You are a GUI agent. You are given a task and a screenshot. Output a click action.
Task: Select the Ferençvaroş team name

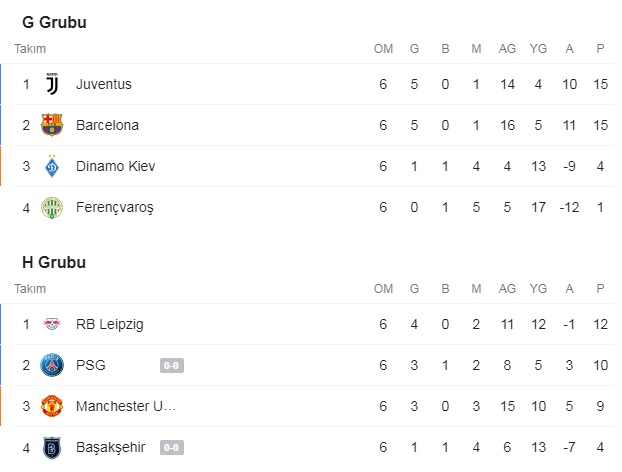pos(115,207)
